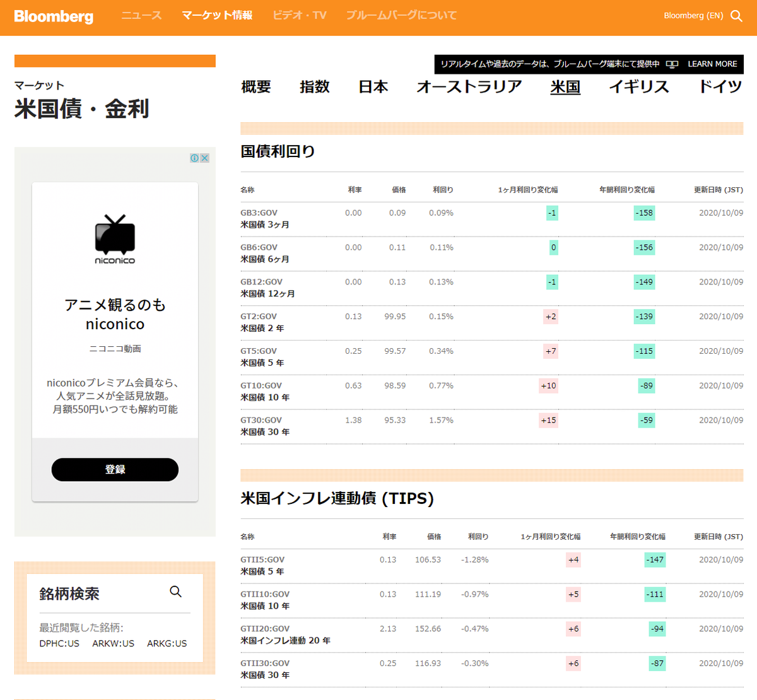Click coupon 1.38 for GT30:GOV
Screen dimensions: 757x700
tap(353, 421)
